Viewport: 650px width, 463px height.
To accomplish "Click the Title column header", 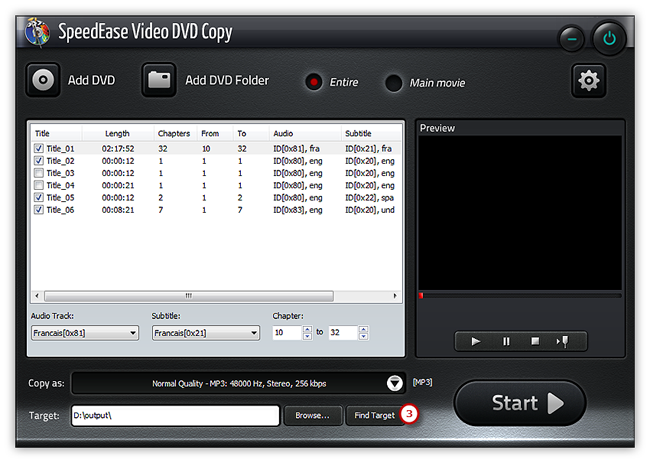I will point(42,133).
